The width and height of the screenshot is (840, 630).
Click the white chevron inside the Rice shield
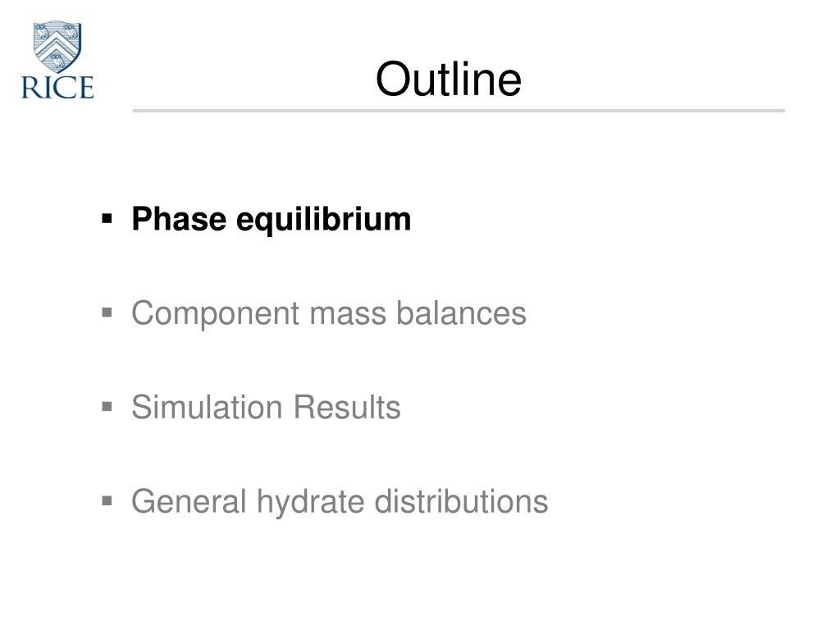57,44
